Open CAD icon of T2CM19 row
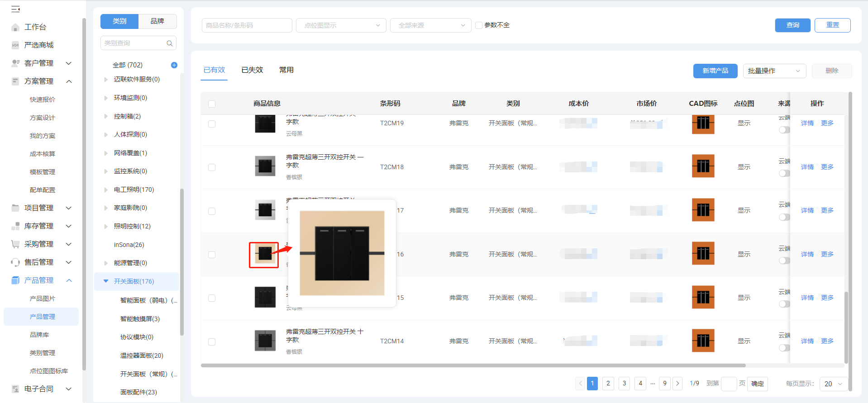This screenshot has width=868, height=403. coord(703,124)
